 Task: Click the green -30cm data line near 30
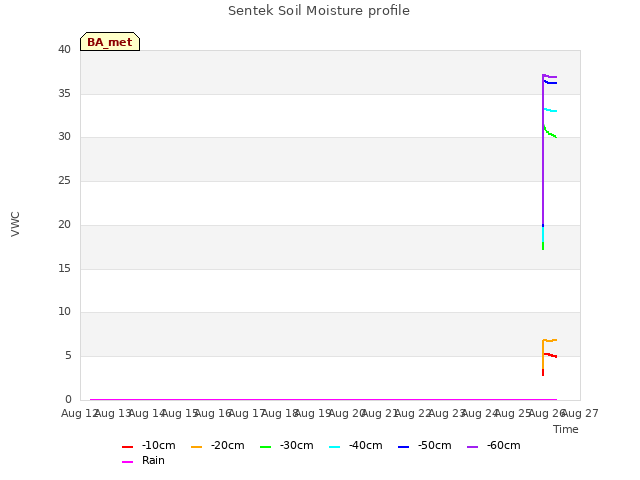coord(551,134)
